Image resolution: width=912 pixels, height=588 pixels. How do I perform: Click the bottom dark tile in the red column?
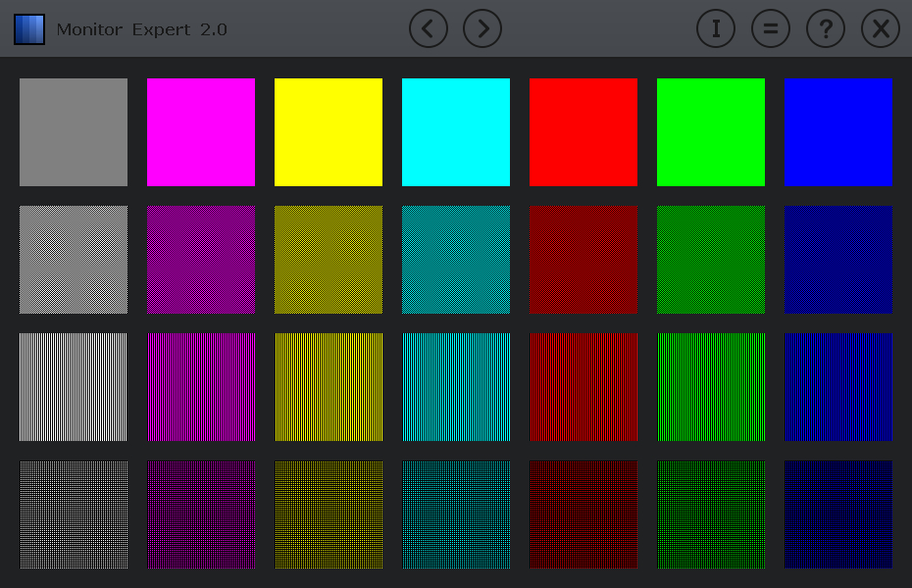[583, 514]
